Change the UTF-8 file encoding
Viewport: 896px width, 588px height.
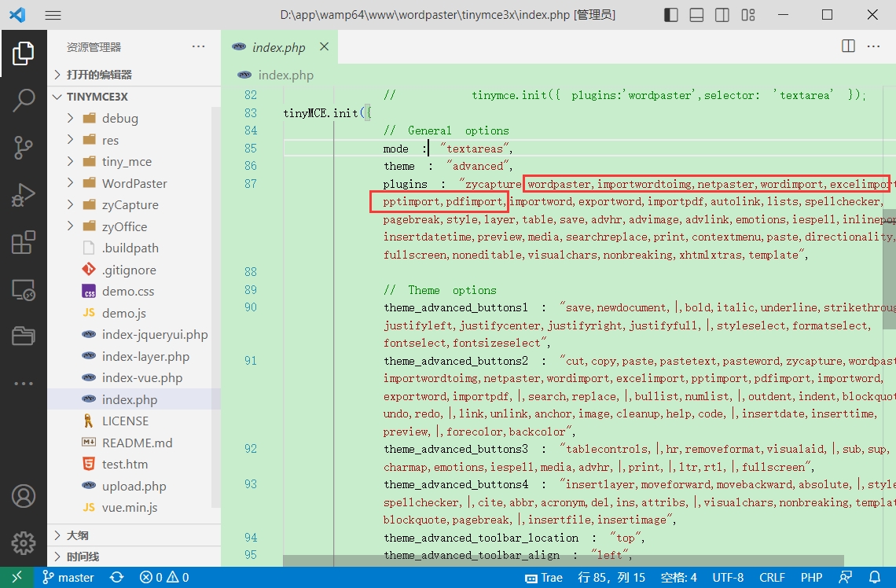[727, 577]
